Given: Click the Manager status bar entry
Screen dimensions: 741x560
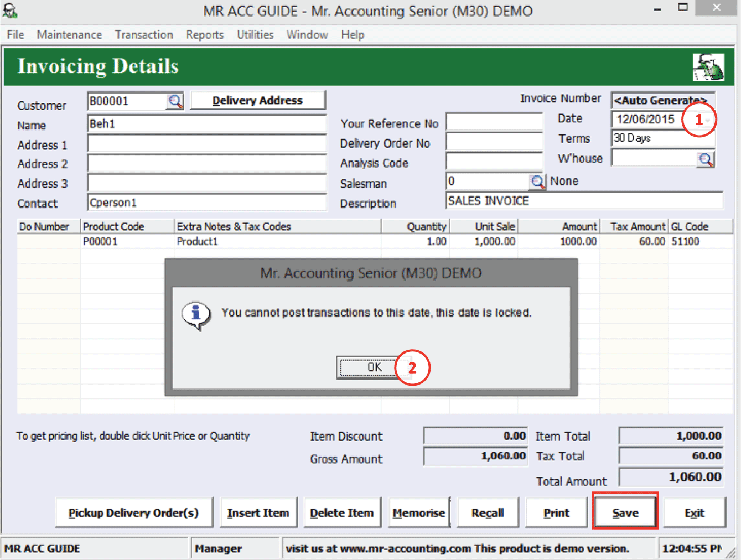Looking at the screenshot, I should click(235, 548).
